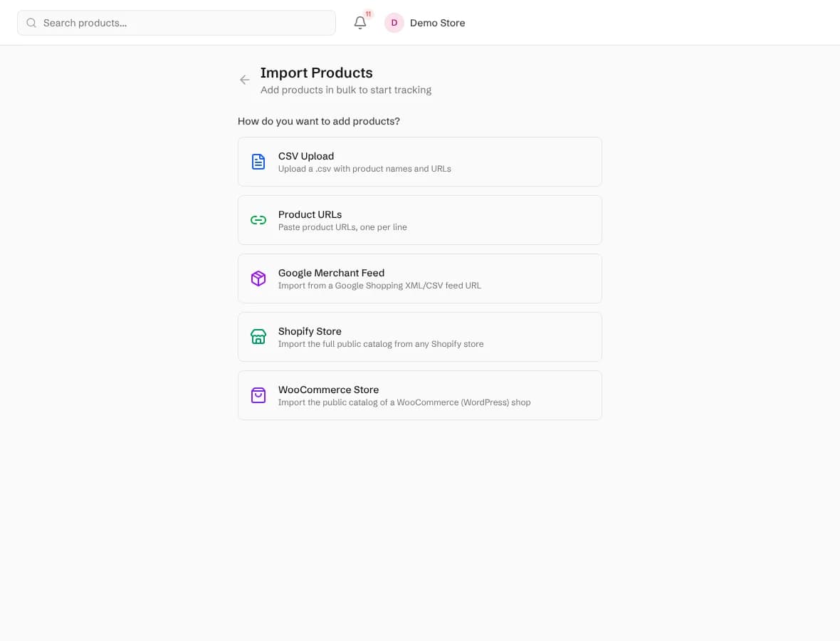Choose the CSV Upload option
840x641 pixels.
[x=419, y=162]
